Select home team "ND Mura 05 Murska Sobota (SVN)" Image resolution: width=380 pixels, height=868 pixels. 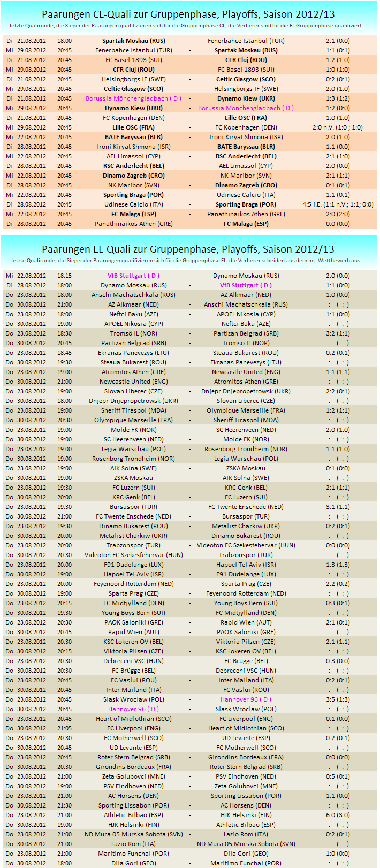(x=134, y=834)
